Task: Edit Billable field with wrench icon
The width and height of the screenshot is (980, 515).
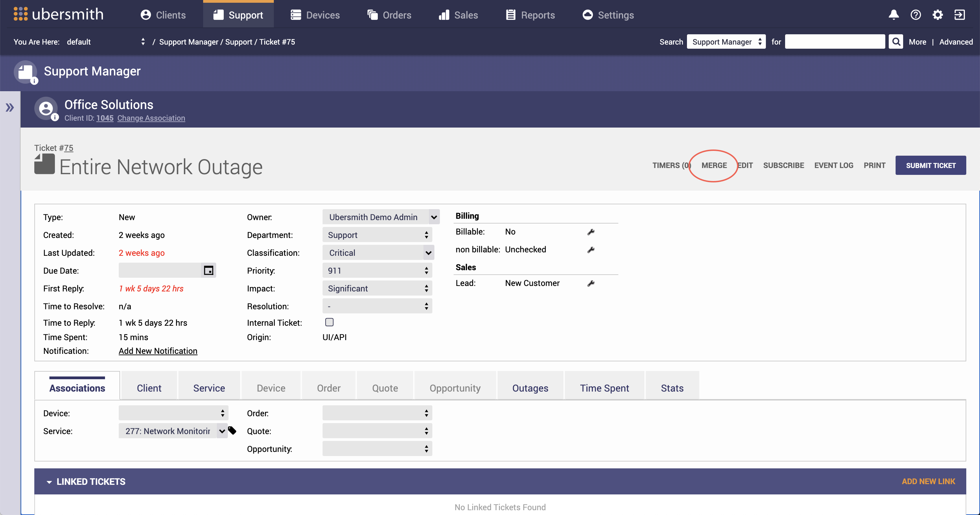Action: point(591,232)
